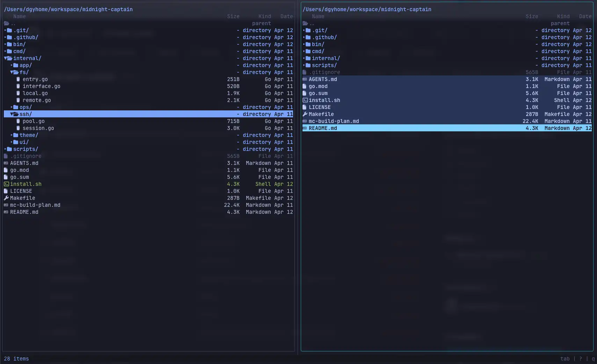Click the markdown icon beside AGENTS.md in left pane
This screenshot has width=597, height=364.
pyautogui.click(x=6, y=163)
